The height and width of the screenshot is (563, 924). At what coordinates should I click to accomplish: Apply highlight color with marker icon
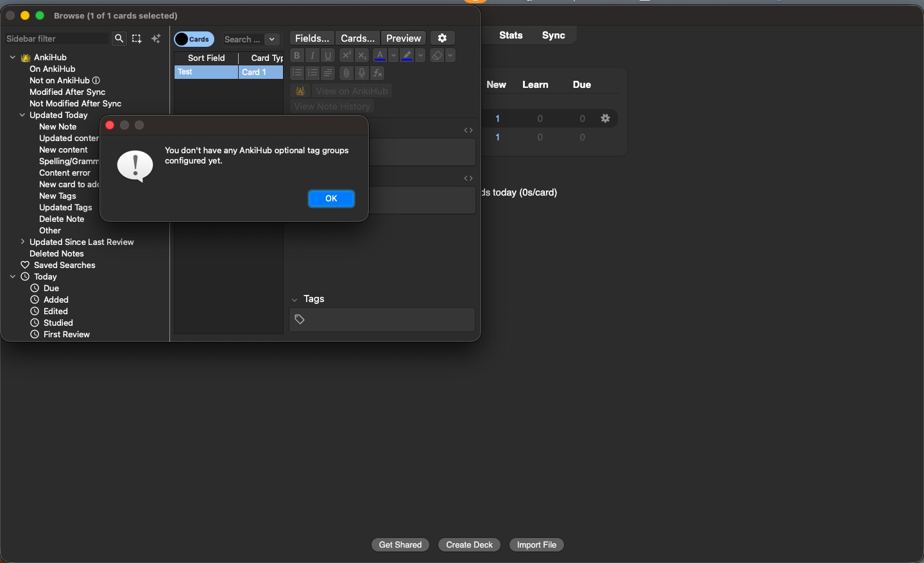[407, 56]
